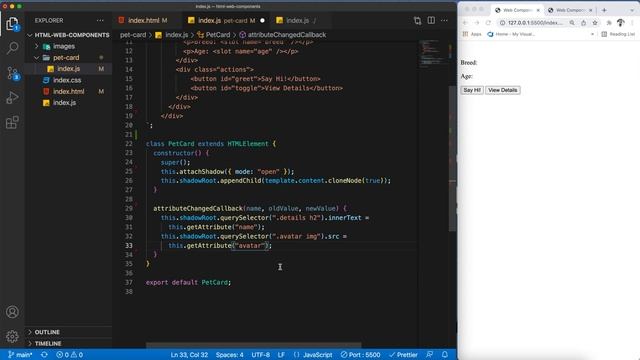The height and width of the screenshot is (360, 640).
Task: Close the first Web Components browser tab
Action: [x=538, y=10]
